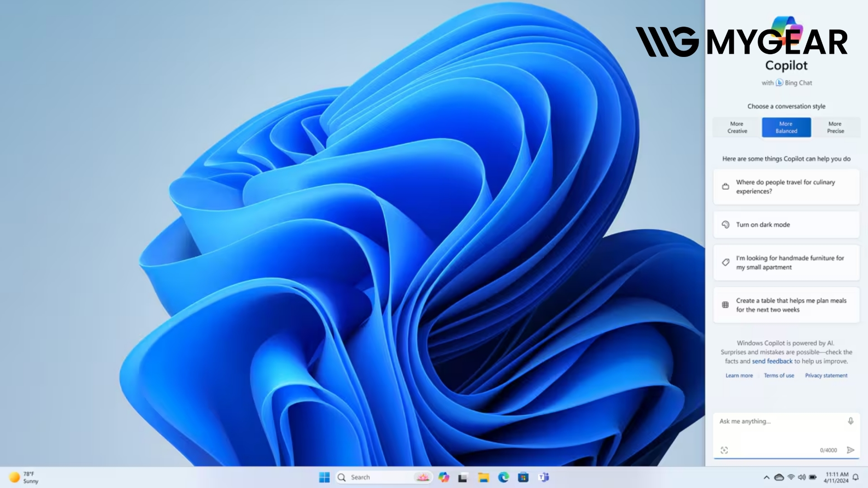Select More Balanced conversation style

click(787, 127)
